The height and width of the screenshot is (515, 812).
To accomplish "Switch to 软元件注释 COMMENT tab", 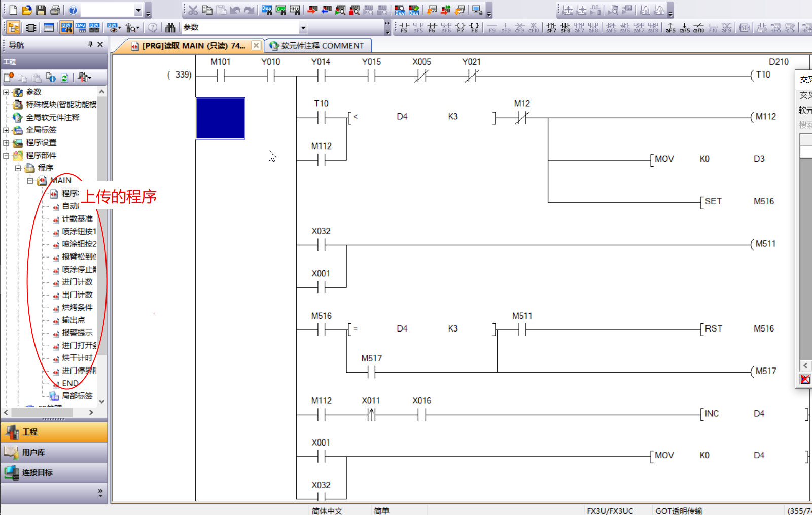I will (x=317, y=46).
